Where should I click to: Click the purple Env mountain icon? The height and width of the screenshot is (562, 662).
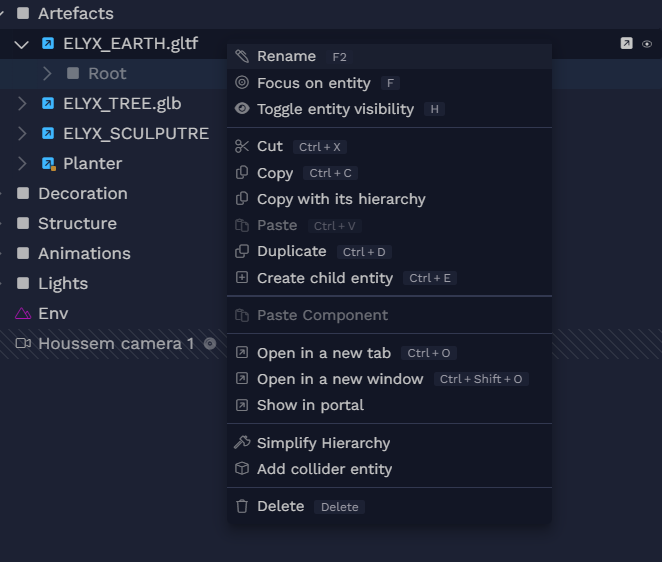click(x=23, y=314)
